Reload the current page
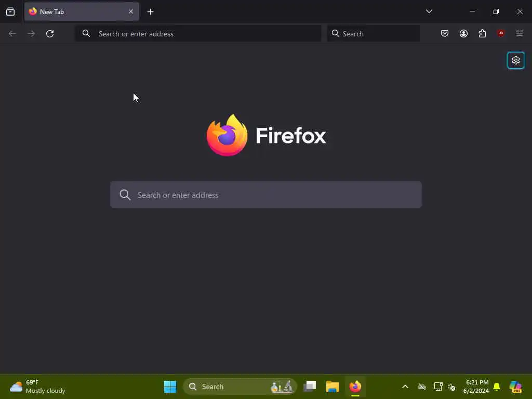The height and width of the screenshot is (399, 532). point(50,34)
